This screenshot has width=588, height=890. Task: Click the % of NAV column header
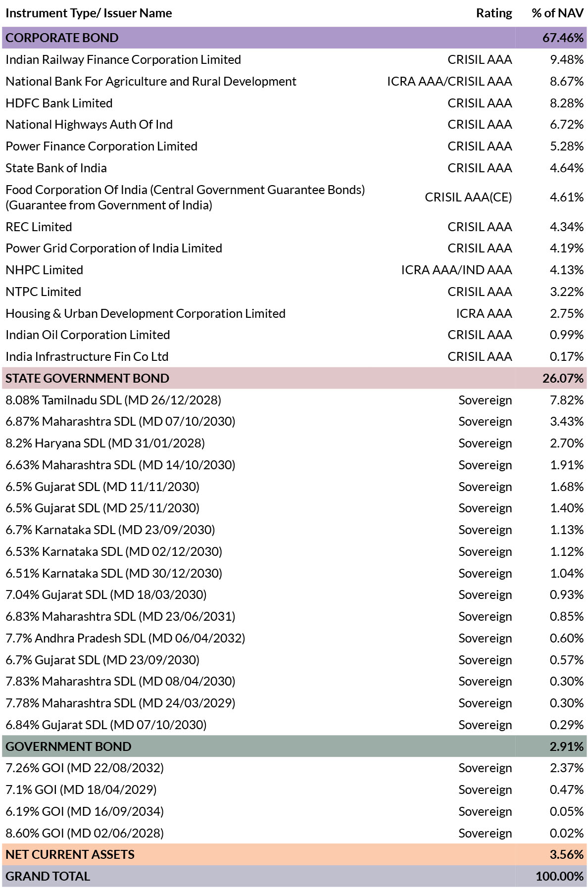click(557, 13)
